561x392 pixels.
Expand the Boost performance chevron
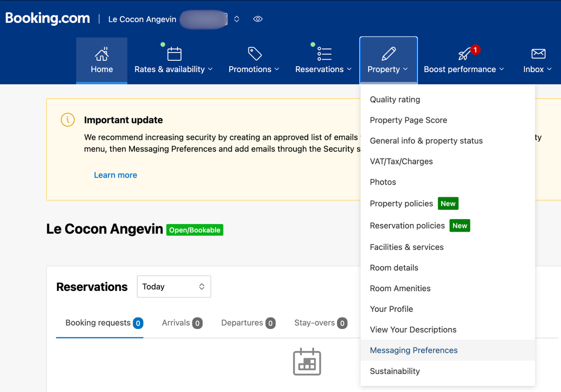tap(502, 69)
